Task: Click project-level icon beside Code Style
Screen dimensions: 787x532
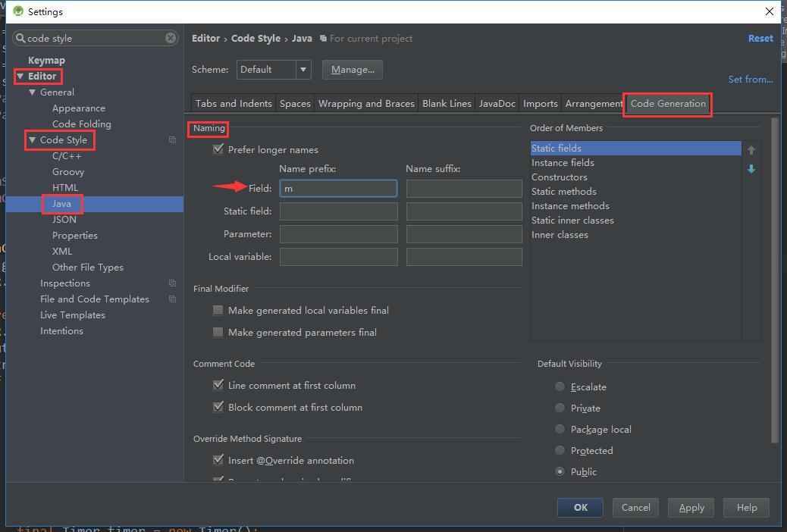Action: pos(172,140)
